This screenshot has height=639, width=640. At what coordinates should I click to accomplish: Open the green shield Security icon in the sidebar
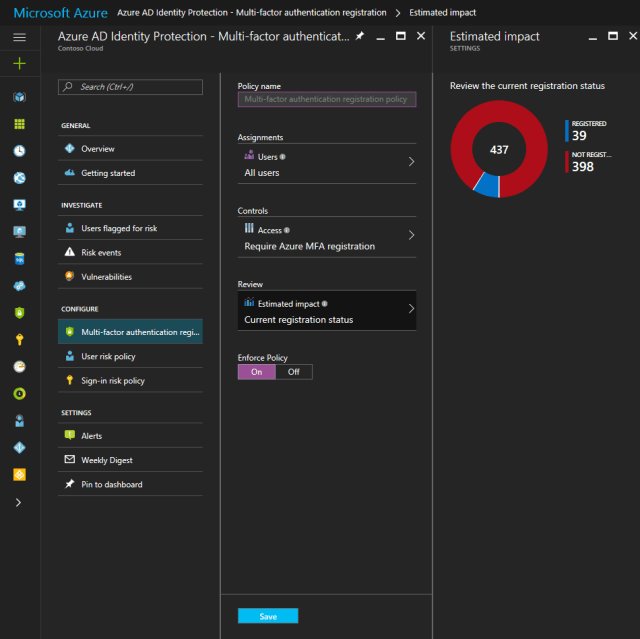19,313
